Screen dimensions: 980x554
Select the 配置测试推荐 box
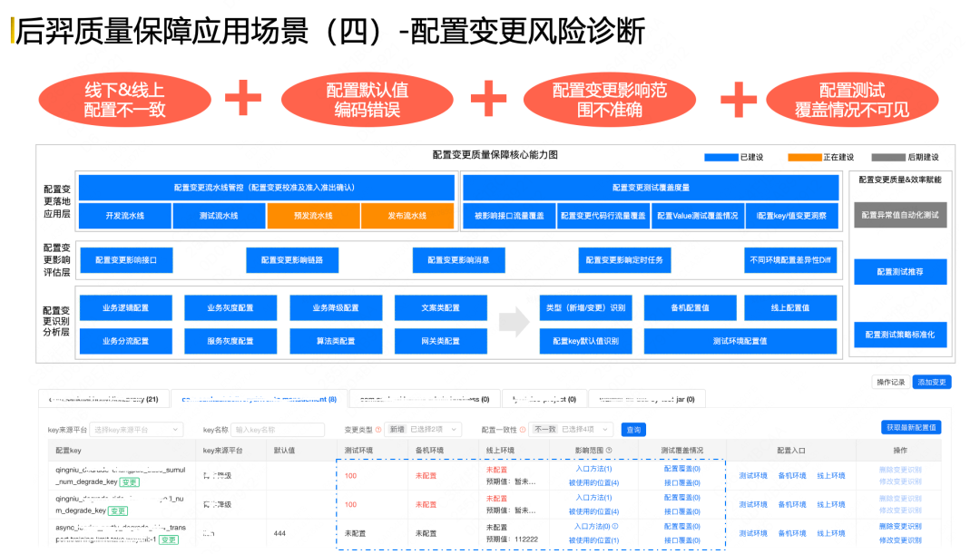(x=900, y=272)
